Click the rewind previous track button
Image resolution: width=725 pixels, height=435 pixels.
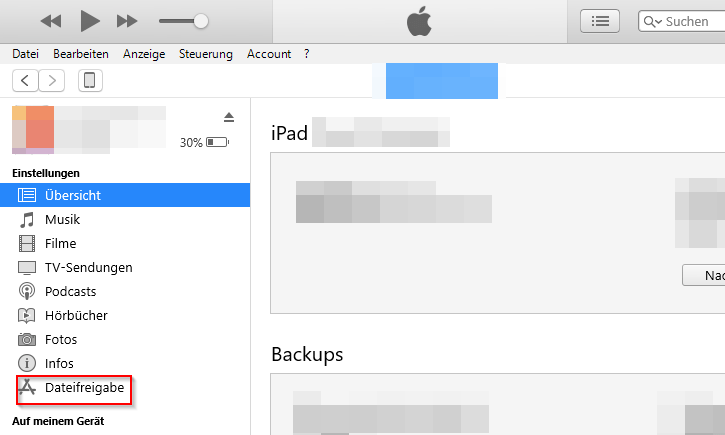tap(50, 20)
